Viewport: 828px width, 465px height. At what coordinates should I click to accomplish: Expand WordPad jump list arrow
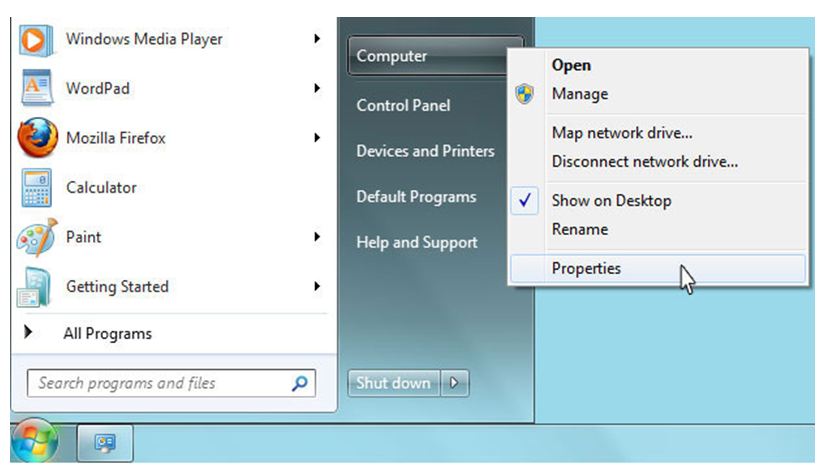317,88
